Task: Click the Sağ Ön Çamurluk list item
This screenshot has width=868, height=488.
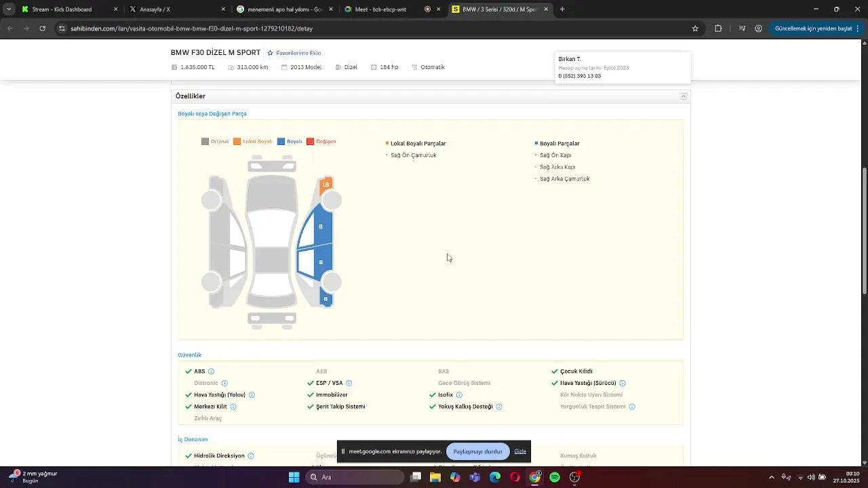Action: 413,155
